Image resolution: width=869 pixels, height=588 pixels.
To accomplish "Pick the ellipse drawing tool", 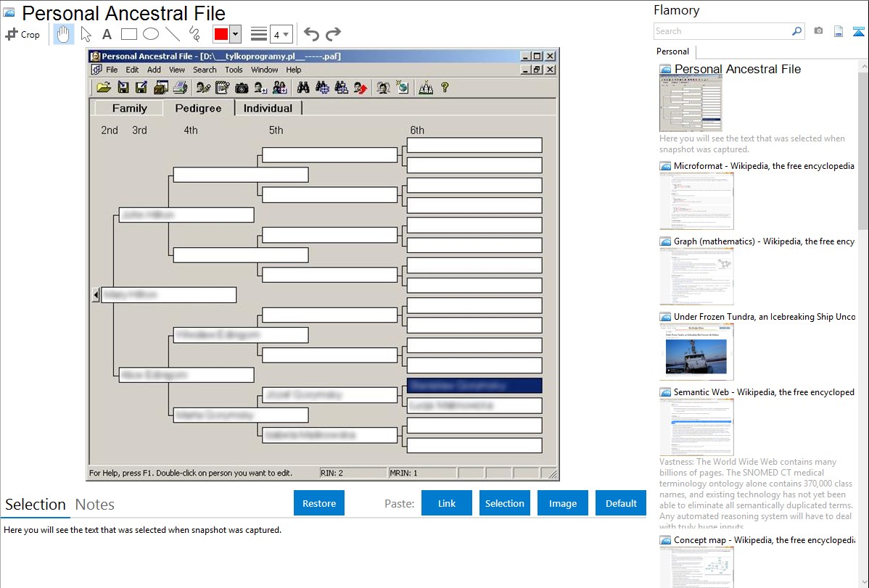I will (151, 34).
